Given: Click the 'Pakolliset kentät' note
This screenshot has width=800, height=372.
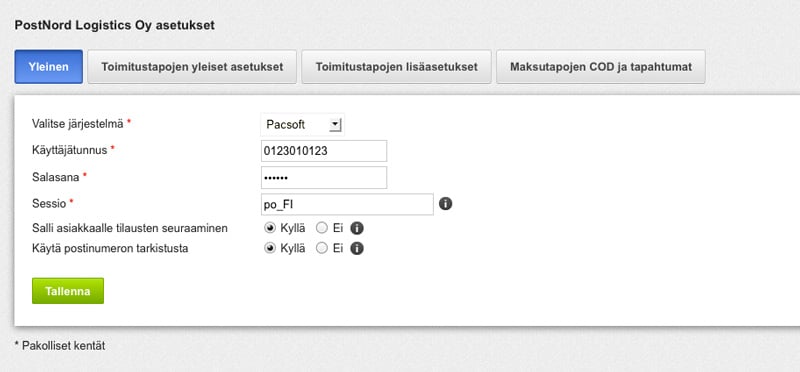Looking at the screenshot, I should [x=63, y=345].
